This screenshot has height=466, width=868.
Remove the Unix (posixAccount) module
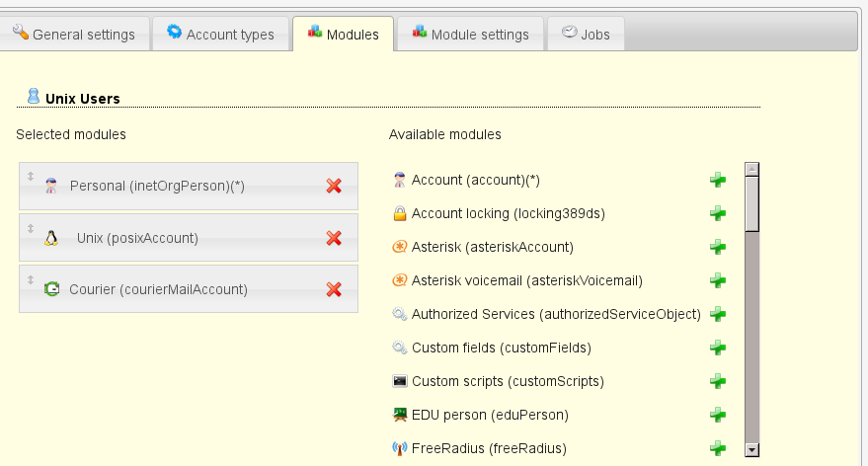tap(334, 238)
